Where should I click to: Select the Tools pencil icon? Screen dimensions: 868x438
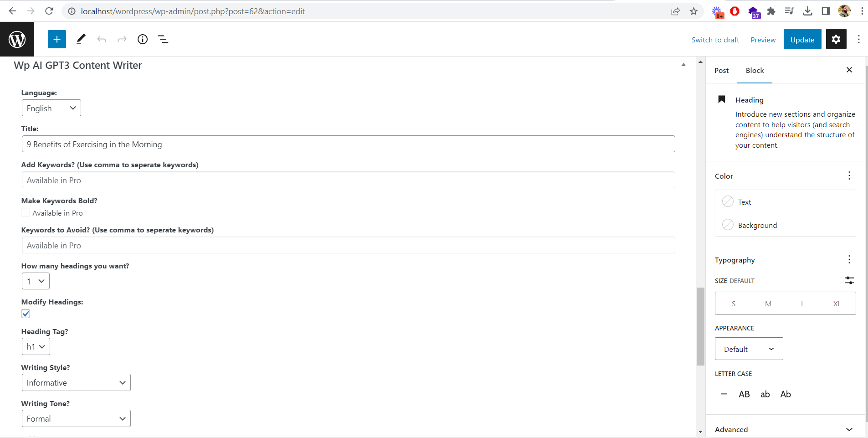(x=81, y=39)
